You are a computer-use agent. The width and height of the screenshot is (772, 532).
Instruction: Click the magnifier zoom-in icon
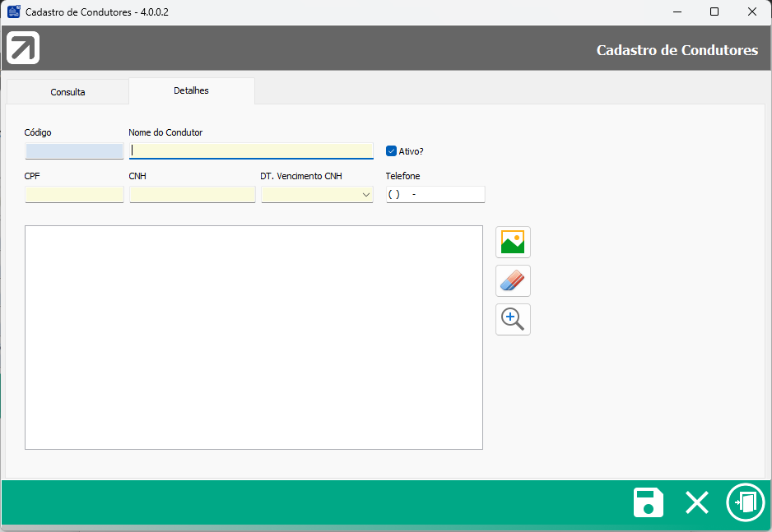click(x=513, y=320)
